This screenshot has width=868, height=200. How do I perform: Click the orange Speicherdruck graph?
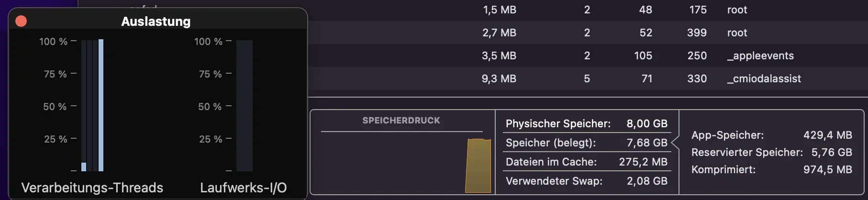click(478, 166)
